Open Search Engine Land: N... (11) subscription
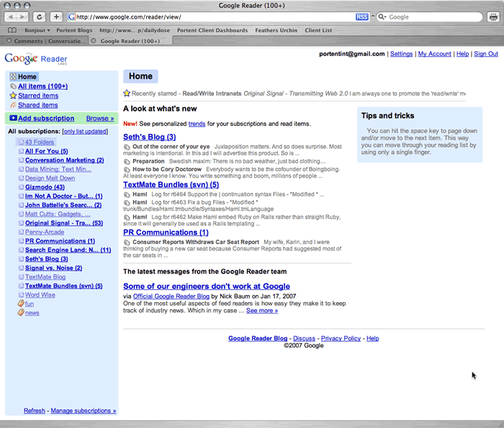This screenshot has height=428, width=504. click(68, 250)
